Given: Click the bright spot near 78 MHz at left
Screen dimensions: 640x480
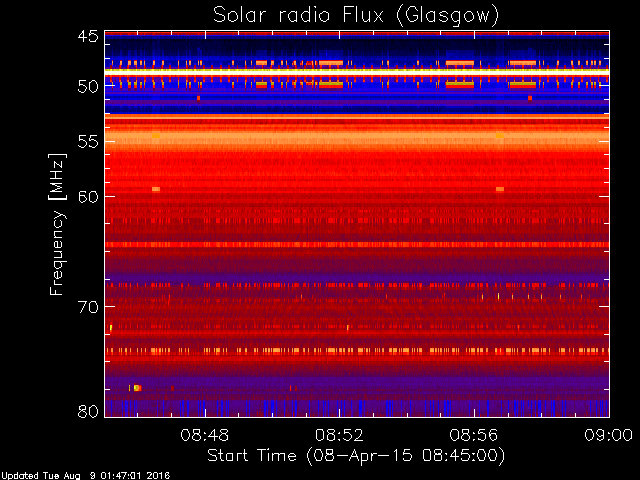Looking at the screenshot, I should click(x=137, y=388).
